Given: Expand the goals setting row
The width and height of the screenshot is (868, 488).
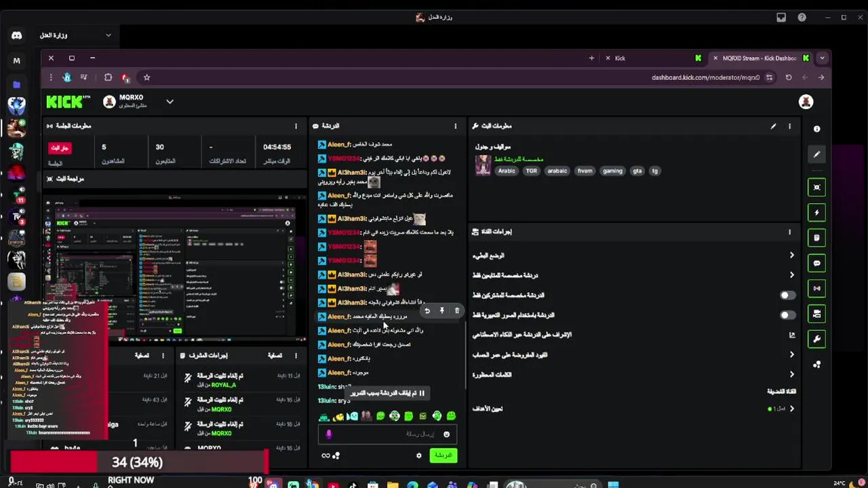Looking at the screenshot, I should [x=634, y=409].
